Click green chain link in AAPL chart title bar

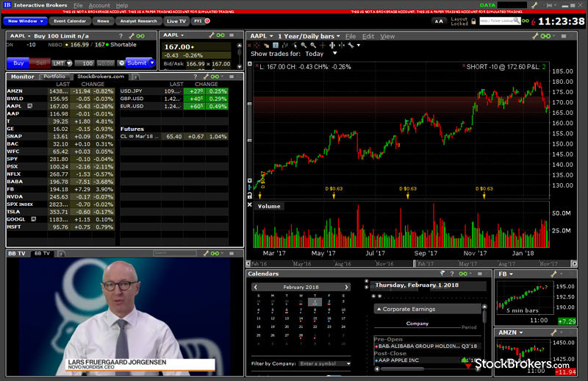point(545,36)
